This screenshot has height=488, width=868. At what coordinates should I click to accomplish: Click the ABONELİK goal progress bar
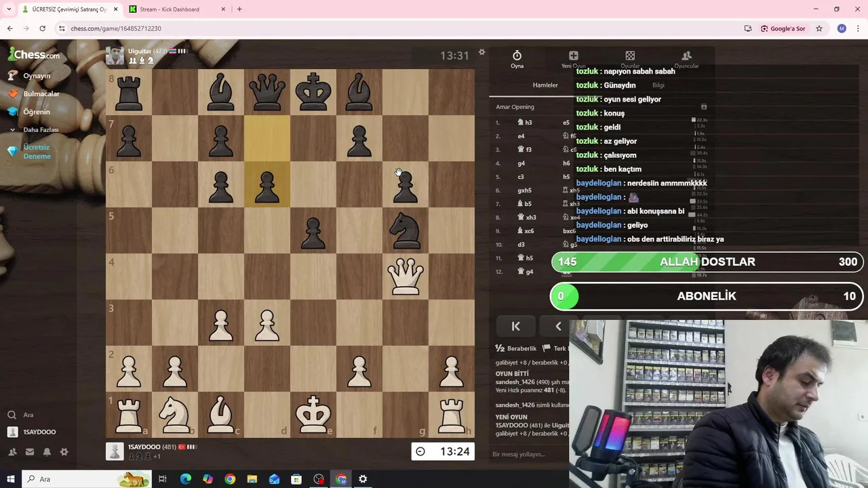707,296
